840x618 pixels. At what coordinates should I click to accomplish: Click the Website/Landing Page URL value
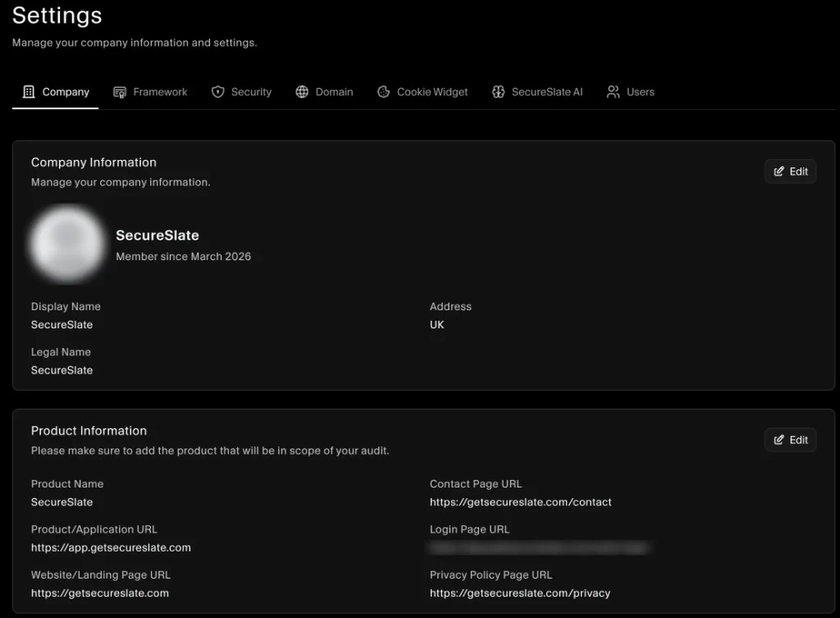(x=99, y=593)
